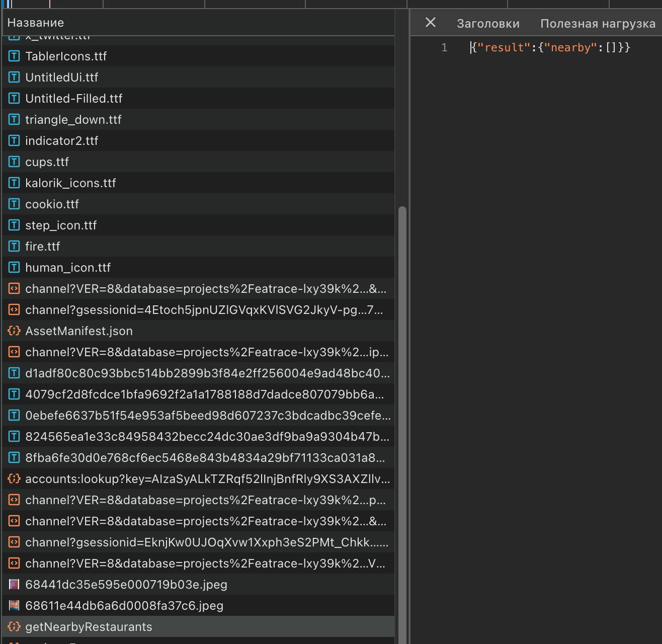Select the fire.ttf request
Screen dimensions: 662x644
[x=198, y=247]
